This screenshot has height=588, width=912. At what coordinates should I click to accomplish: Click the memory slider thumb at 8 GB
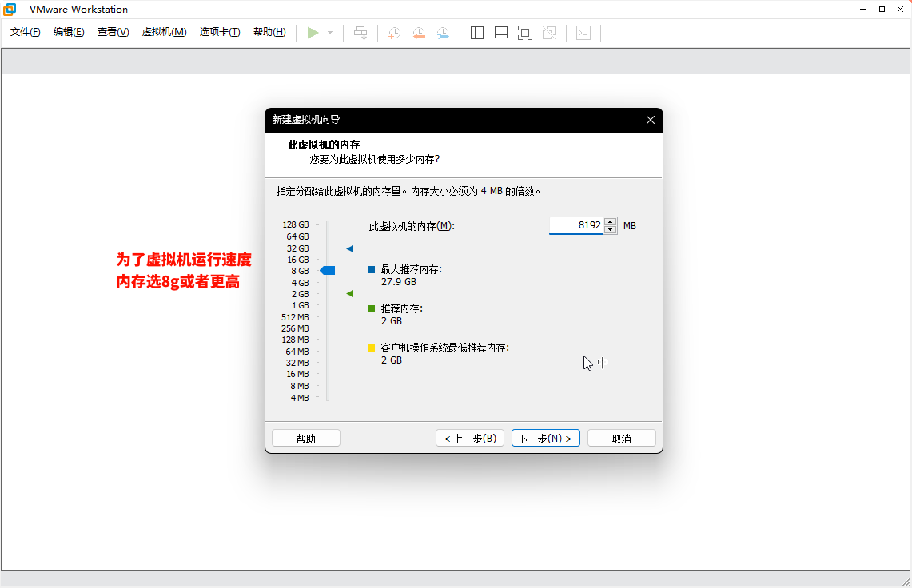(328, 271)
